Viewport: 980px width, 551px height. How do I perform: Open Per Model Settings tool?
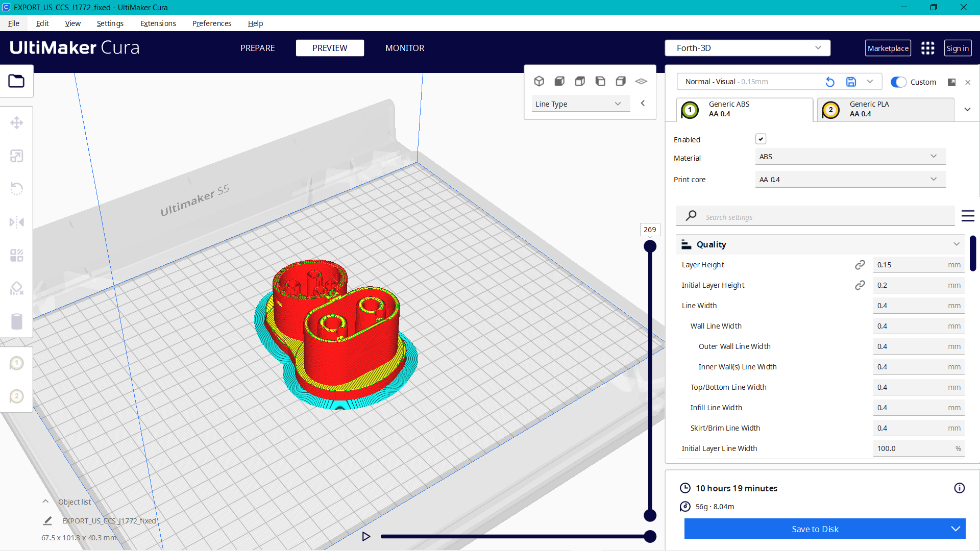tap(17, 255)
